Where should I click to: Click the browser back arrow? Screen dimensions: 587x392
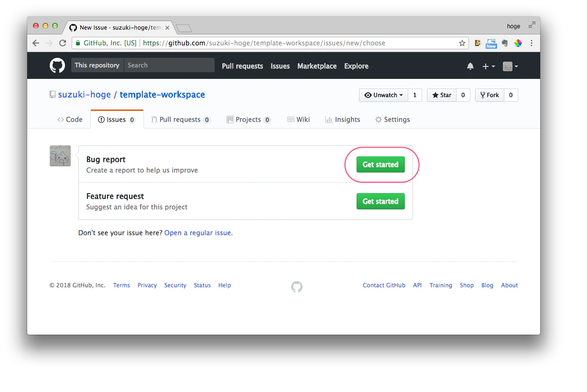(36, 43)
